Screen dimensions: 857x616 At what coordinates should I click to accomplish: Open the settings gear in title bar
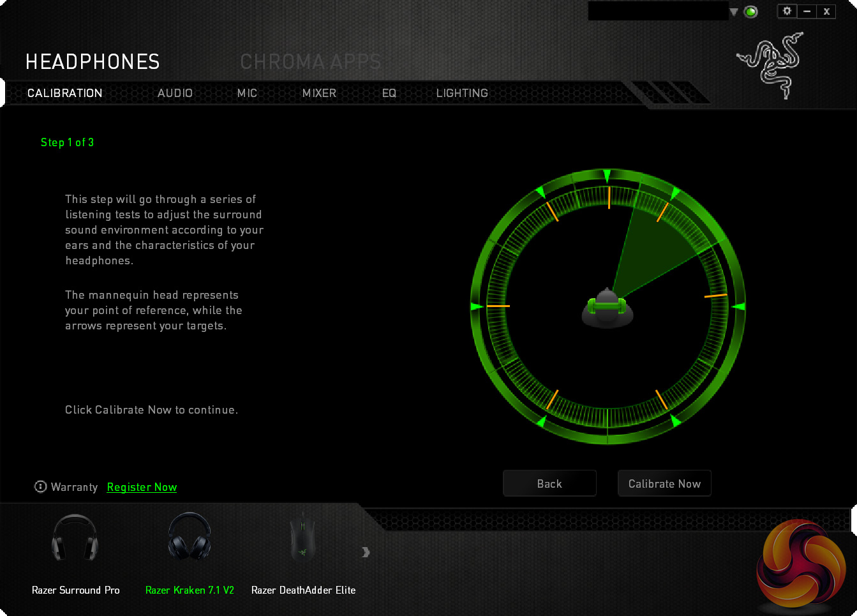787,11
